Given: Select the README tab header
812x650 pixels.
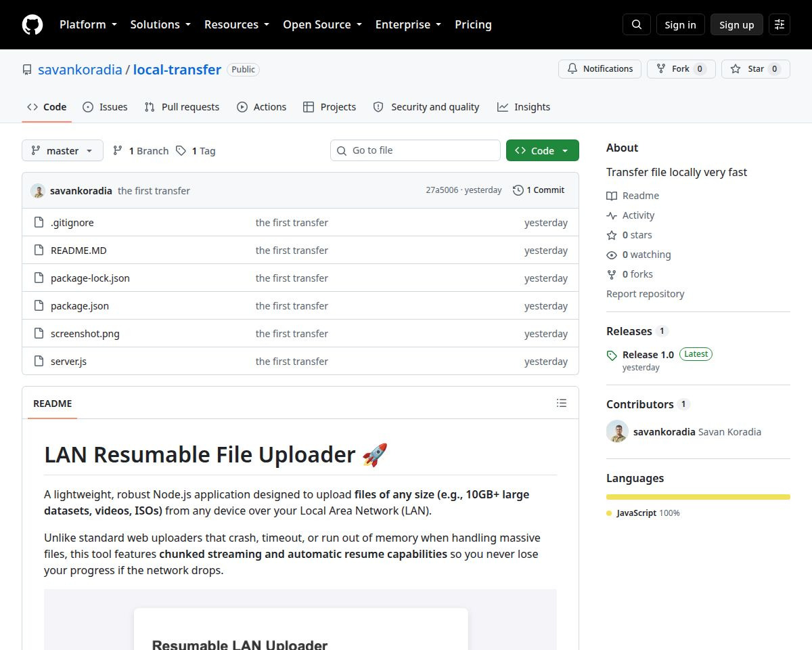Looking at the screenshot, I should tap(53, 404).
